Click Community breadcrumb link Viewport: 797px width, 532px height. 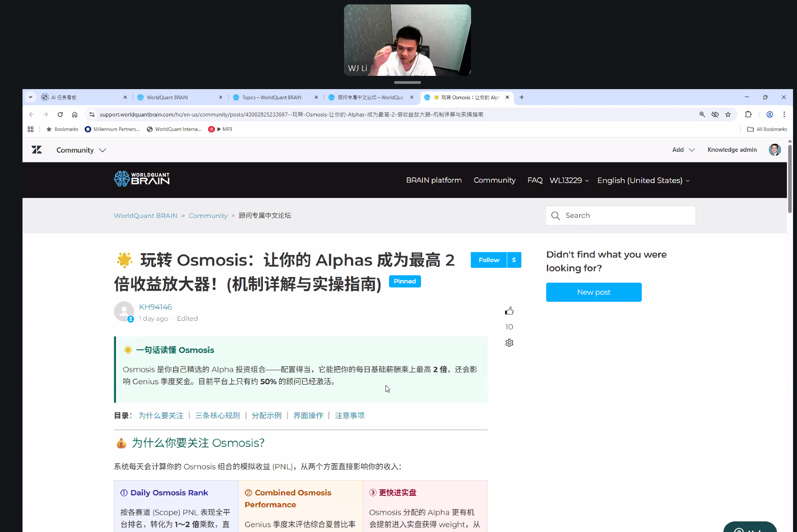(x=208, y=216)
